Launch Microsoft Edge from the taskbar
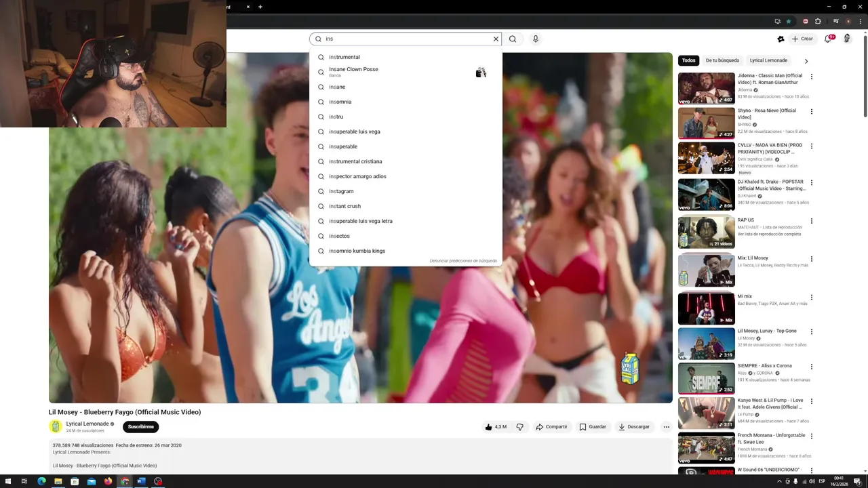This screenshot has width=868, height=488. (x=41, y=481)
